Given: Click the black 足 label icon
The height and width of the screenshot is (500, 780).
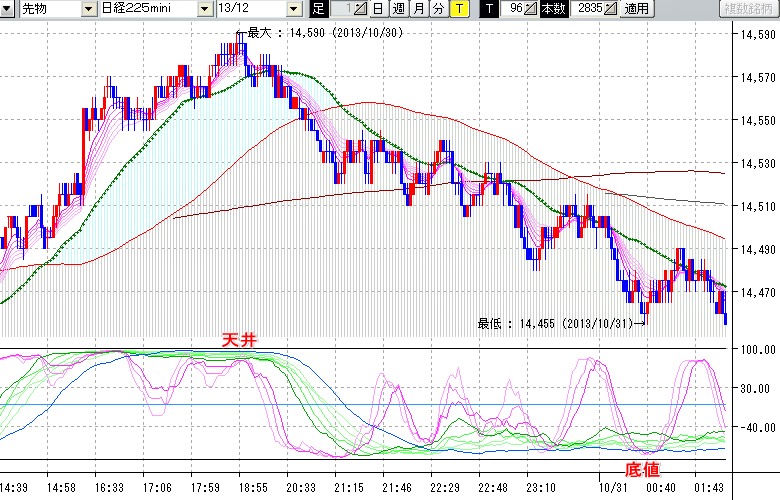Looking at the screenshot, I should [x=318, y=9].
